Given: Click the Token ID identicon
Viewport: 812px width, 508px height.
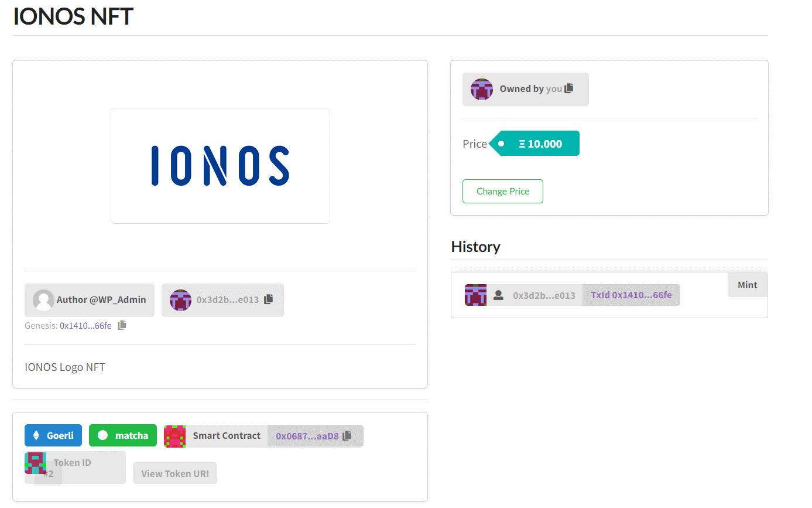Looking at the screenshot, I should [35, 463].
